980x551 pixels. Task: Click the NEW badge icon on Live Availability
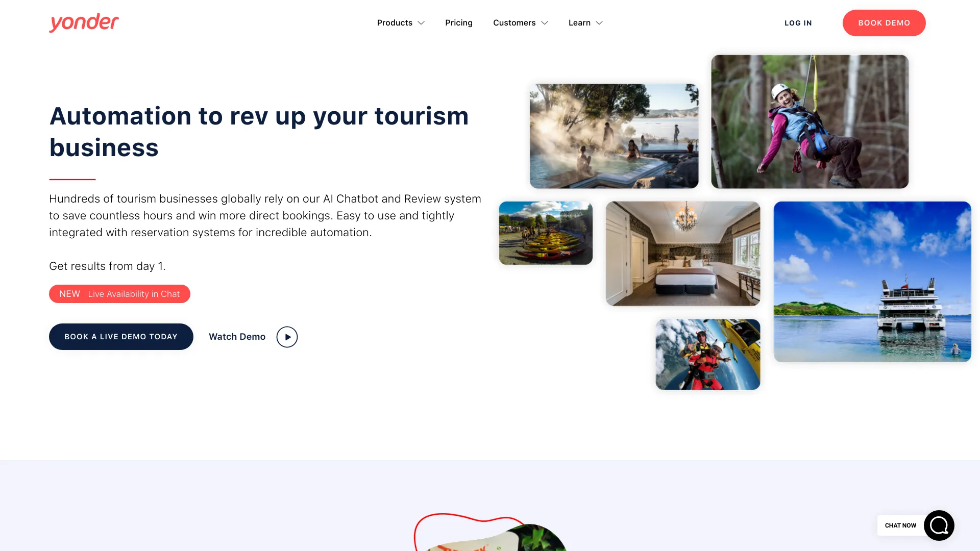tap(70, 293)
